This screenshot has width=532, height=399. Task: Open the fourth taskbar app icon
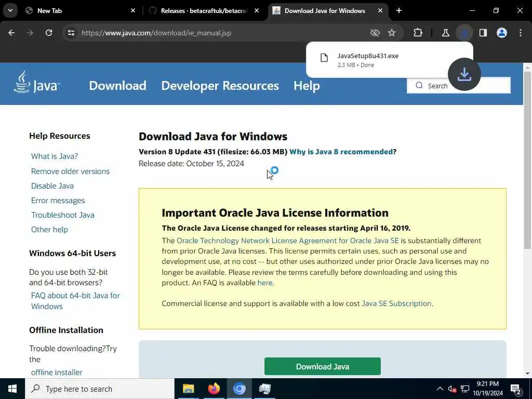point(264,389)
